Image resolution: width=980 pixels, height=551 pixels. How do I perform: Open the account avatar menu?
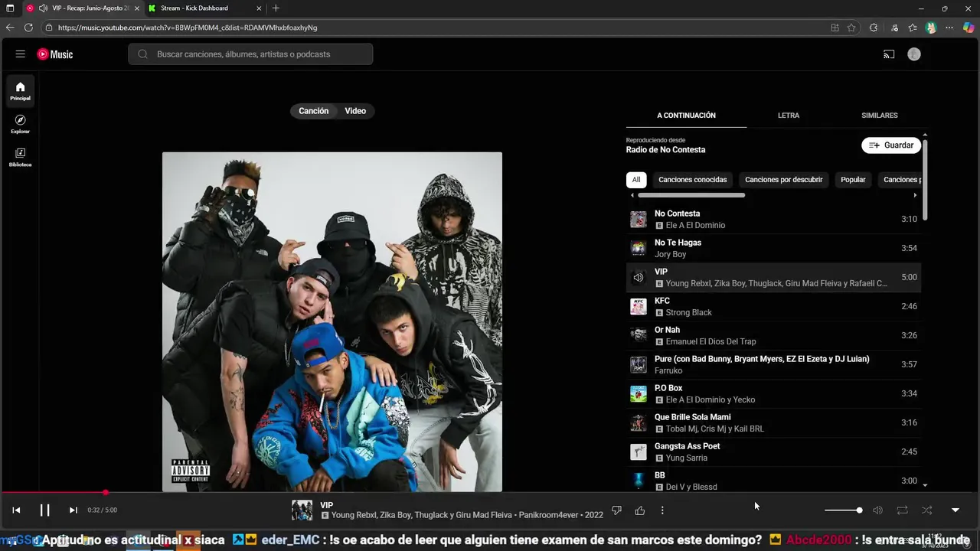click(914, 54)
